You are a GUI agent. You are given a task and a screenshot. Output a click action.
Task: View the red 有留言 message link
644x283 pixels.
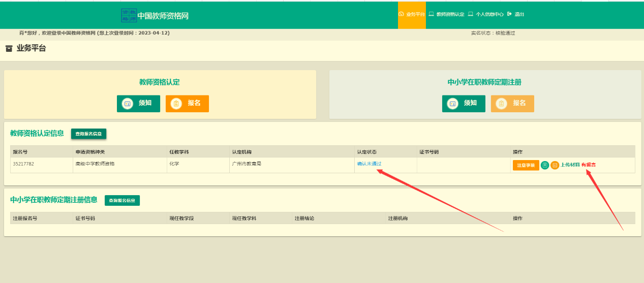point(589,165)
